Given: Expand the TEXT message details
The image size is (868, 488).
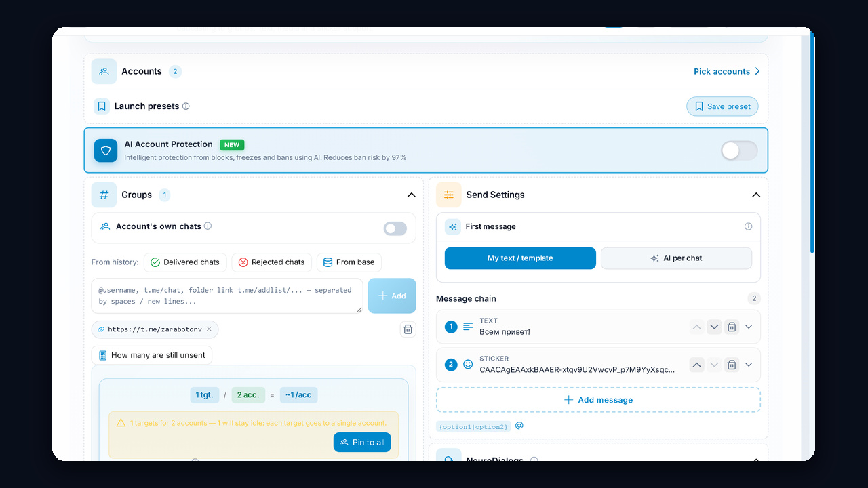Looking at the screenshot, I should tap(749, 327).
